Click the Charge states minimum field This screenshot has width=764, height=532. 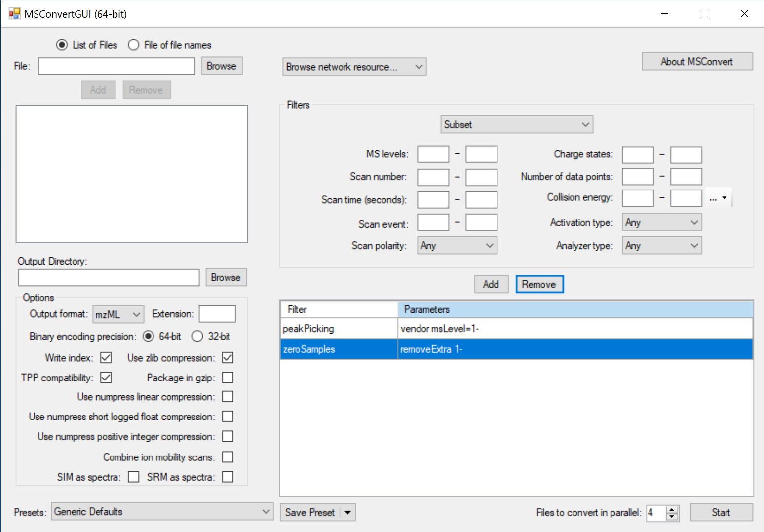click(638, 155)
